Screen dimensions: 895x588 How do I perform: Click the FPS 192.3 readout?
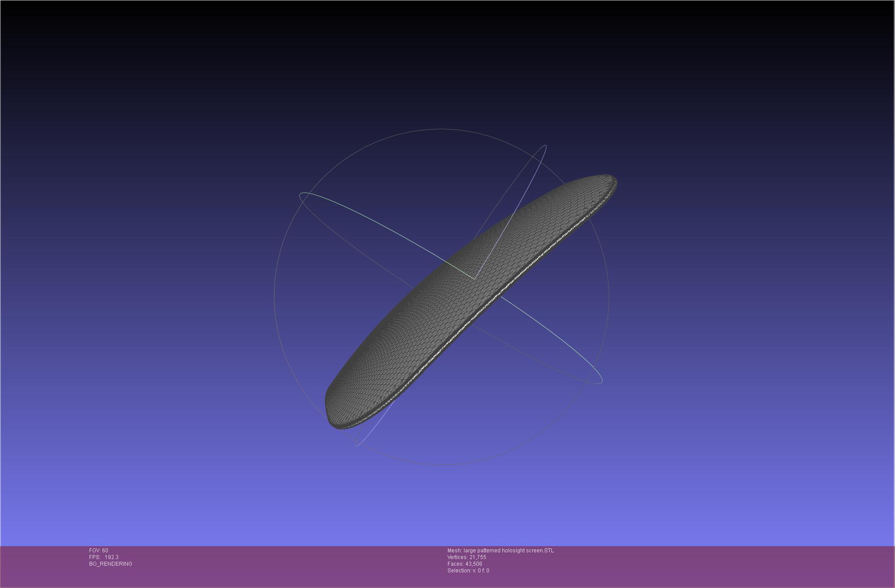point(103,557)
